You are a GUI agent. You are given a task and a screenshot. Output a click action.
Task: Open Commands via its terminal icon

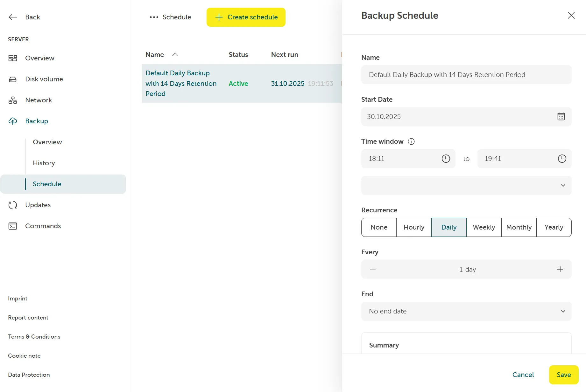coord(12,226)
